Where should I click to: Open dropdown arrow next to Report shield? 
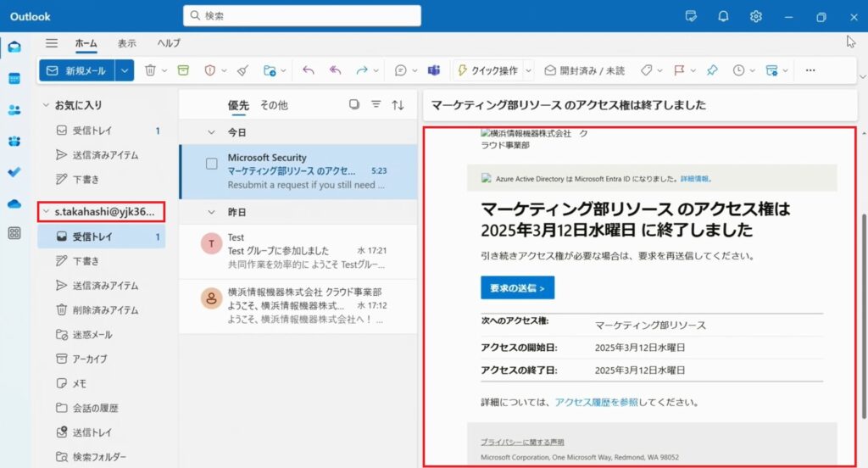tap(224, 71)
